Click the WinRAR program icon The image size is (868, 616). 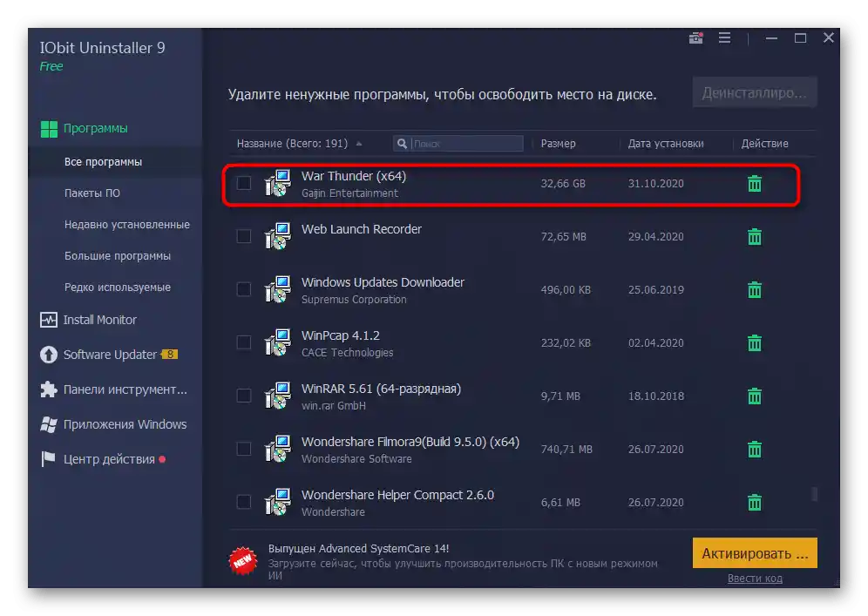point(278,396)
